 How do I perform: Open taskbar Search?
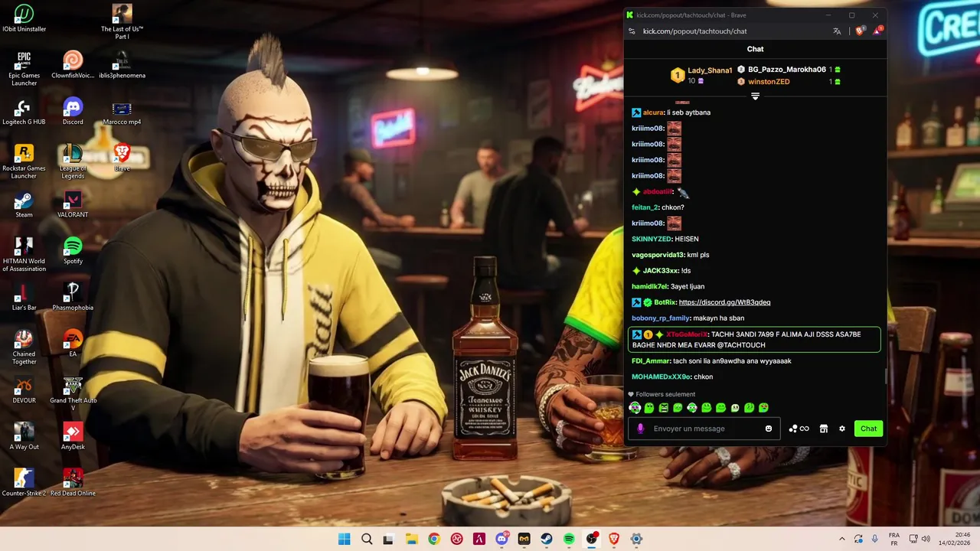pyautogui.click(x=367, y=540)
